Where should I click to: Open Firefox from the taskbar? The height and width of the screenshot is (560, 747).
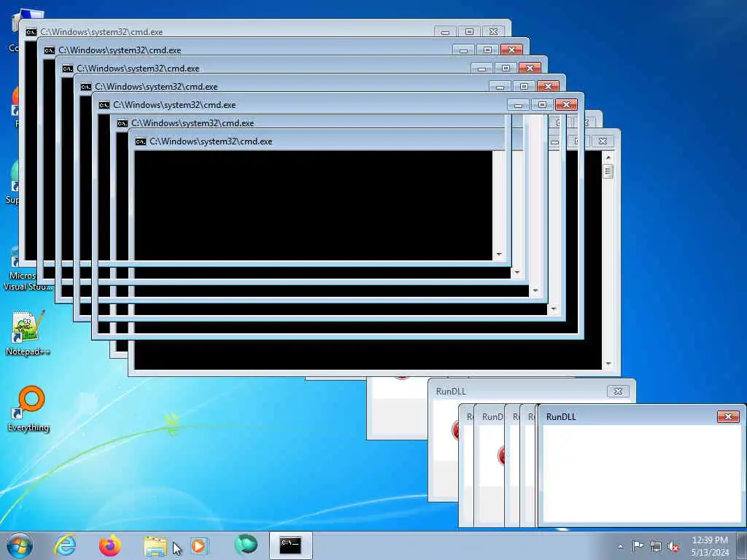[110, 545]
